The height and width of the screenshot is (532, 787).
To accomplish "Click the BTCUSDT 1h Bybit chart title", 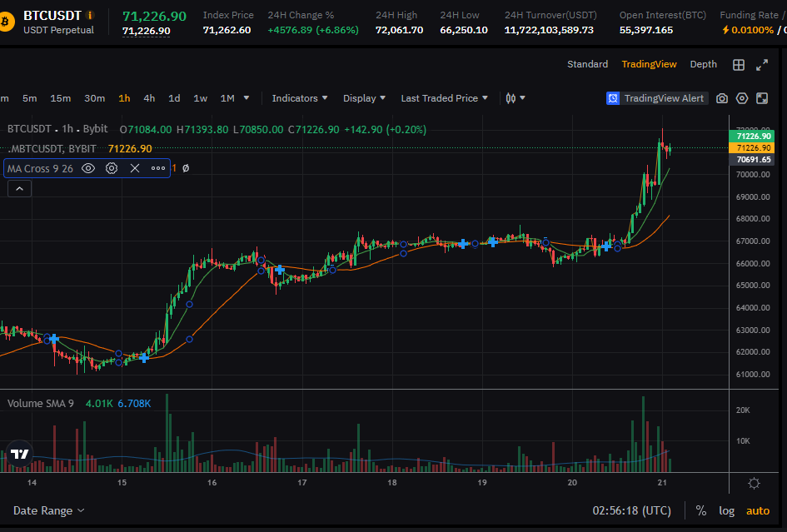I will coord(57,129).
